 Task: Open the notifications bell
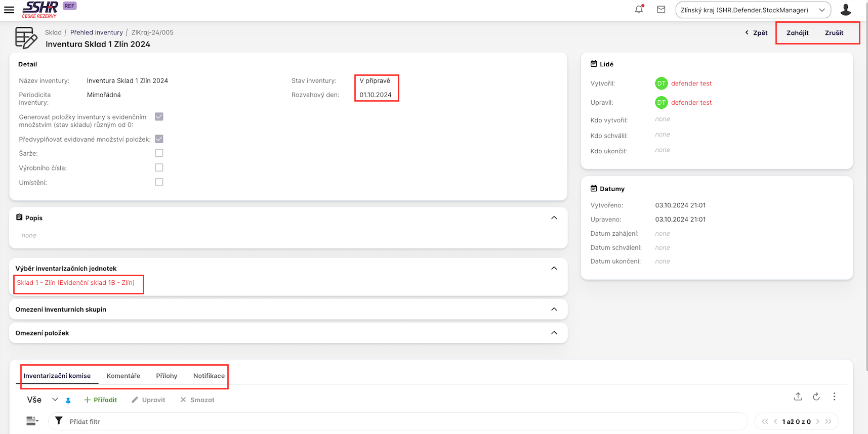click(639, 10)
